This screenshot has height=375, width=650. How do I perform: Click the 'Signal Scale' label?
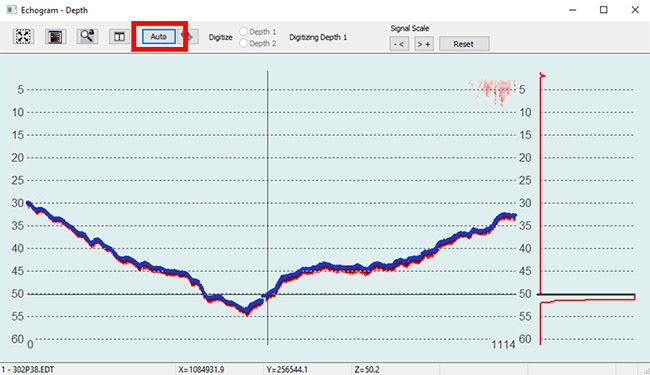[x=410, y=28]
